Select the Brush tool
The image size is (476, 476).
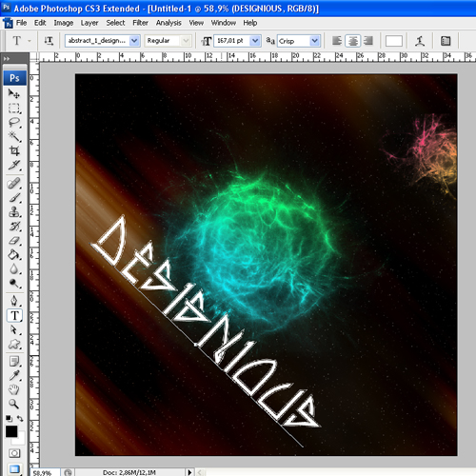14,198
